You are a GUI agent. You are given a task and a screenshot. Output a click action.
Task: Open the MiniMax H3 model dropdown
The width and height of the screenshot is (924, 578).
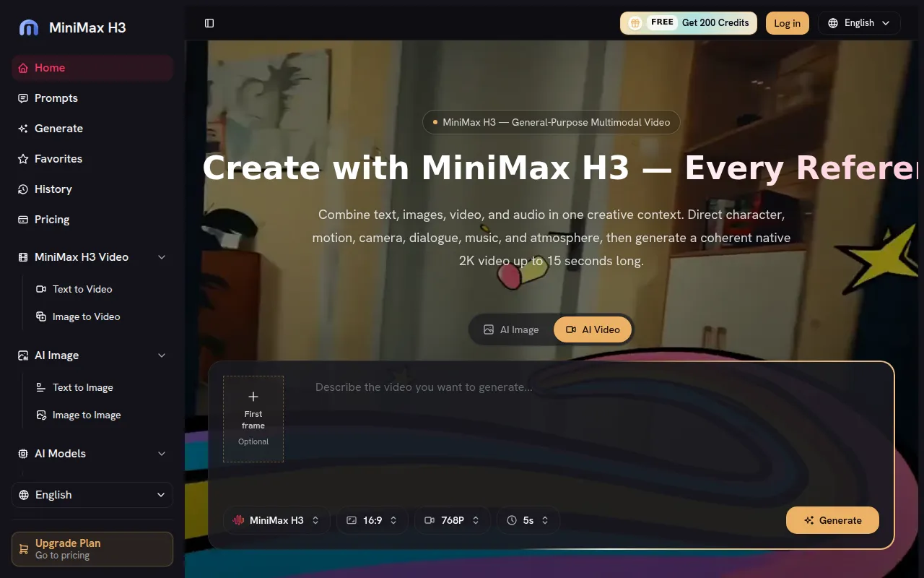[x=276, y=520]
